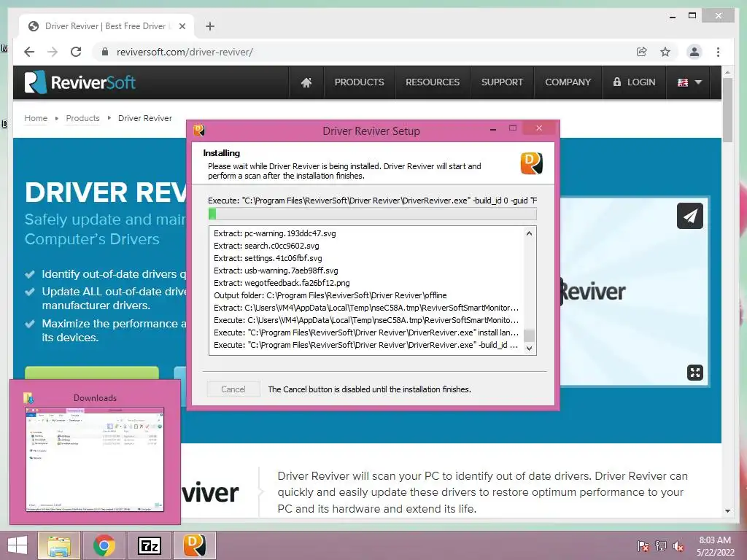
Task: Click the install log scroll-down arrow
Action: pos(529,348)
